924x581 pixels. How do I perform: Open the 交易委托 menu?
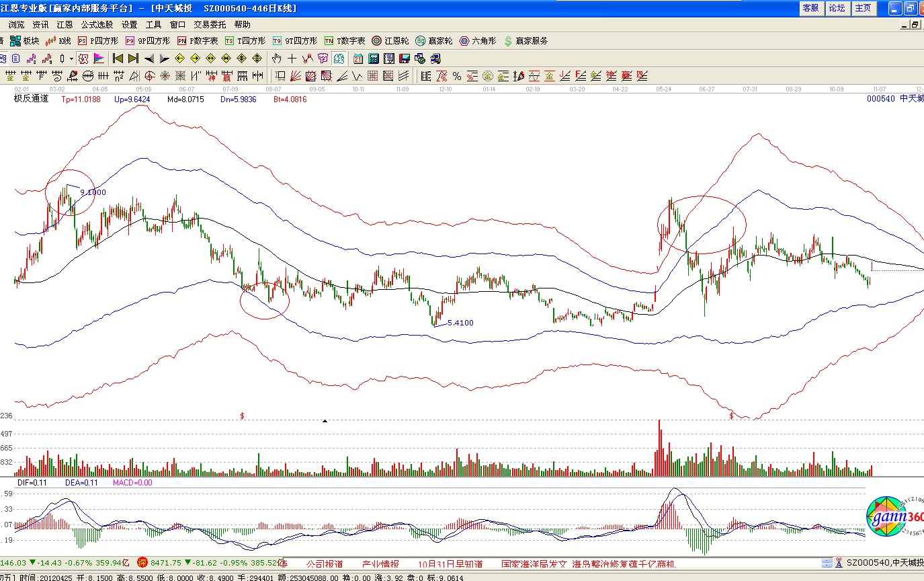(x=210, y=24)
